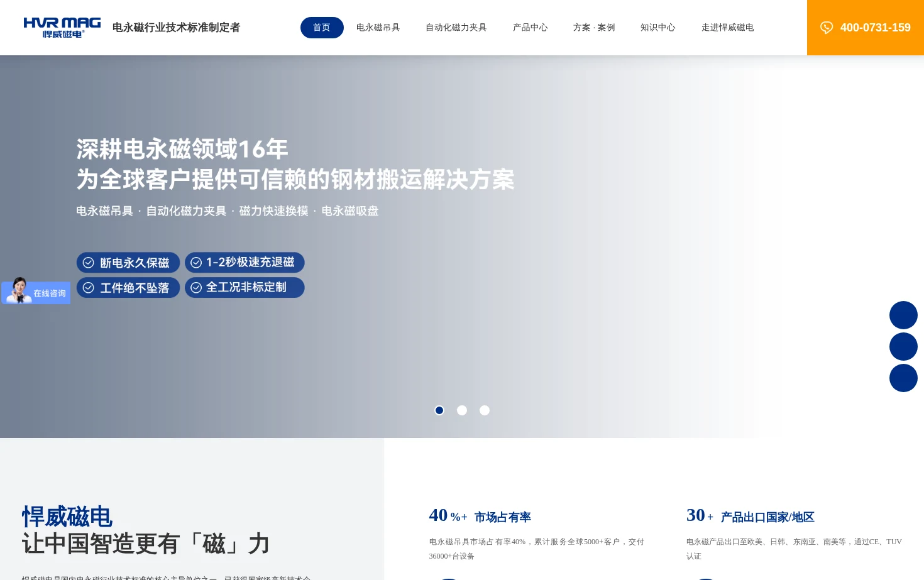This screenshot has width=924, height=580.
Task: Click the top blue floating circle button
Action: pos(903,315)
